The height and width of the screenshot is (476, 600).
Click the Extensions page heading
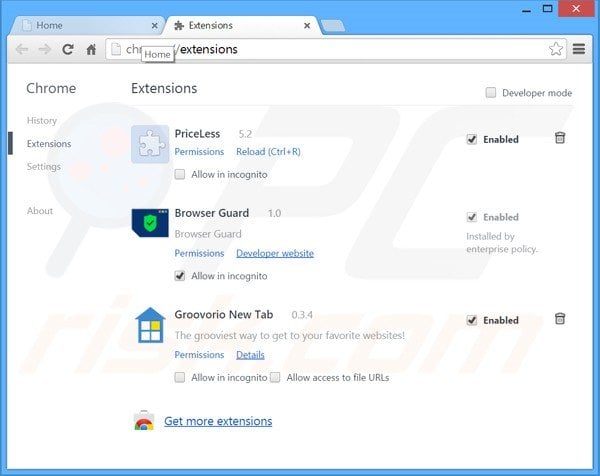point(164,88)
